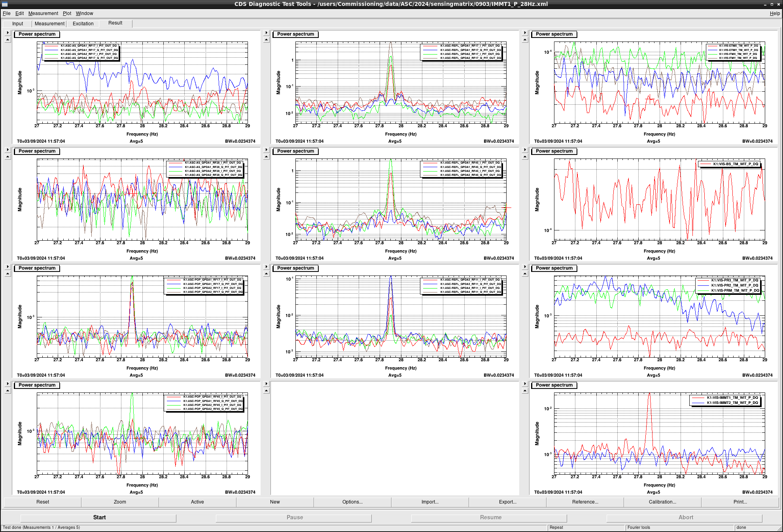The height and width of the screenshot is (532, 783).
Task: Open the Calibration... dialog
Action: (x=662, y=502)
